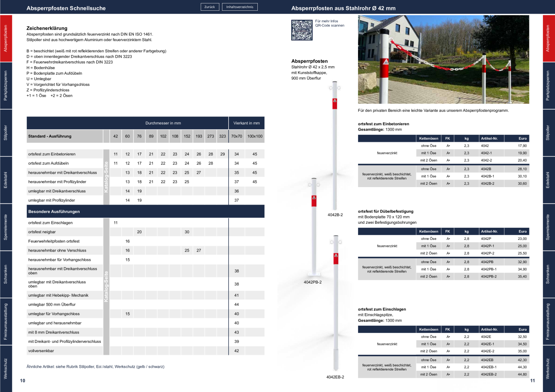Click the 4042B-2 post product image
Viewport: 555px width, 392px height.
tap(335, 146)
